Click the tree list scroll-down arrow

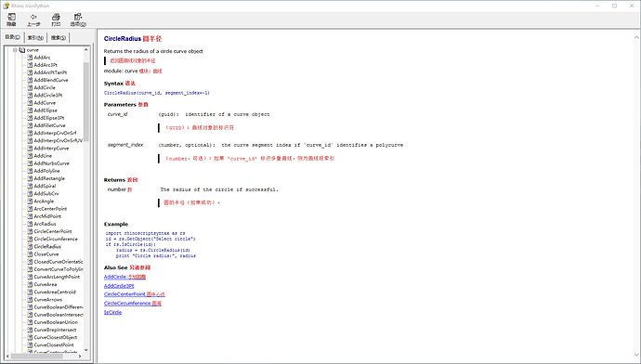point(85,350)
